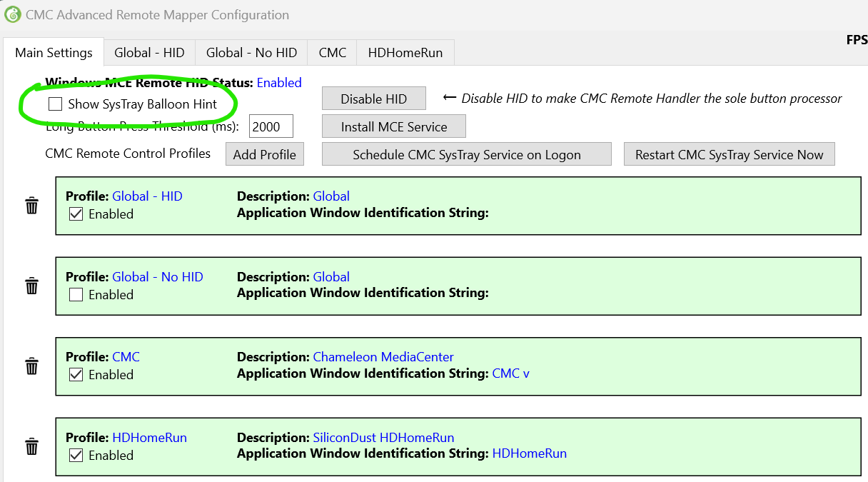Toggle Enabled for HDHomeRun profile
This screenshot has width=868, height=482.
(x=76, y=455)
